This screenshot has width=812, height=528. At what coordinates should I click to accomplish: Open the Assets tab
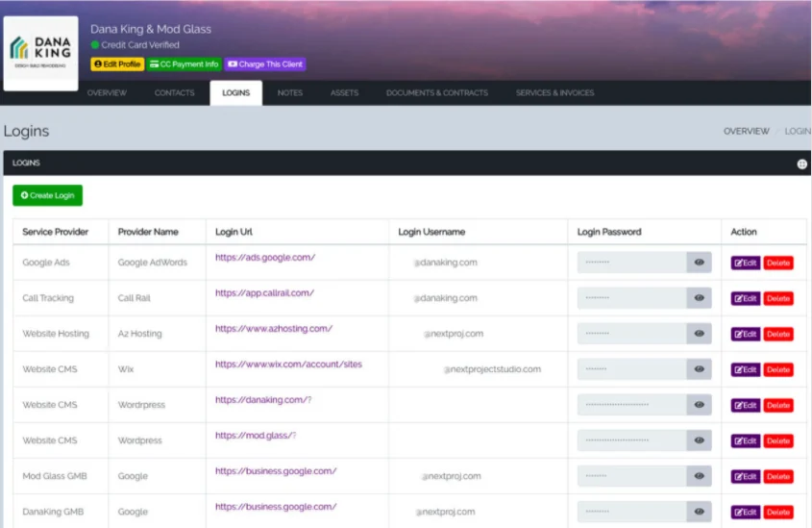(344, 92)
